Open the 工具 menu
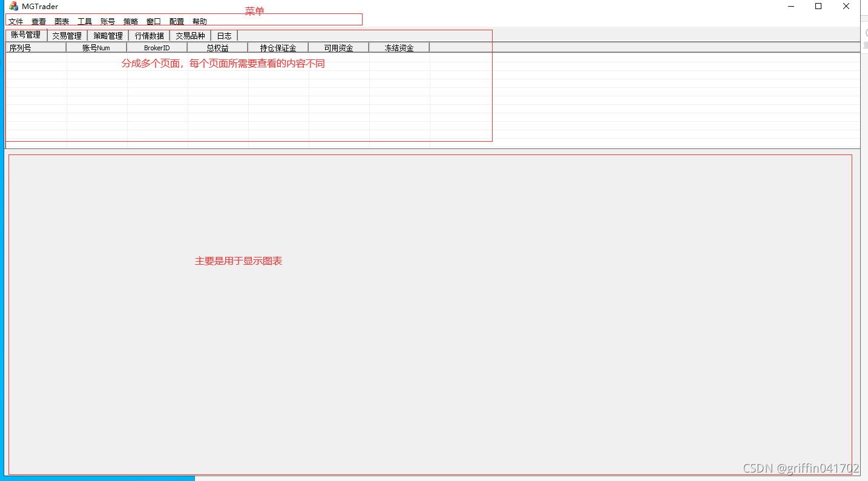Screen dimensions: 868x481 85,21
